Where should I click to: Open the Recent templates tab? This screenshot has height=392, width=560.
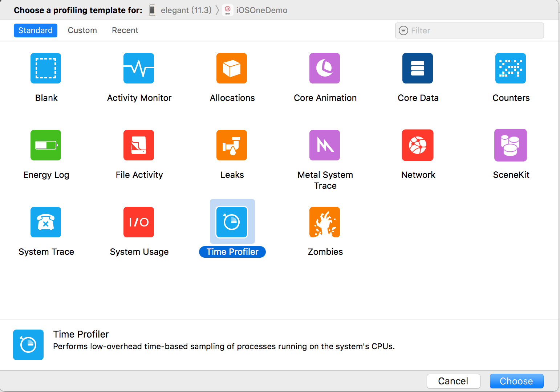click(x=125, y=30)
